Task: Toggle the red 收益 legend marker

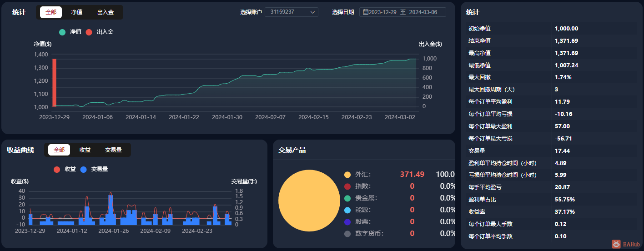Action: point(57,169)
